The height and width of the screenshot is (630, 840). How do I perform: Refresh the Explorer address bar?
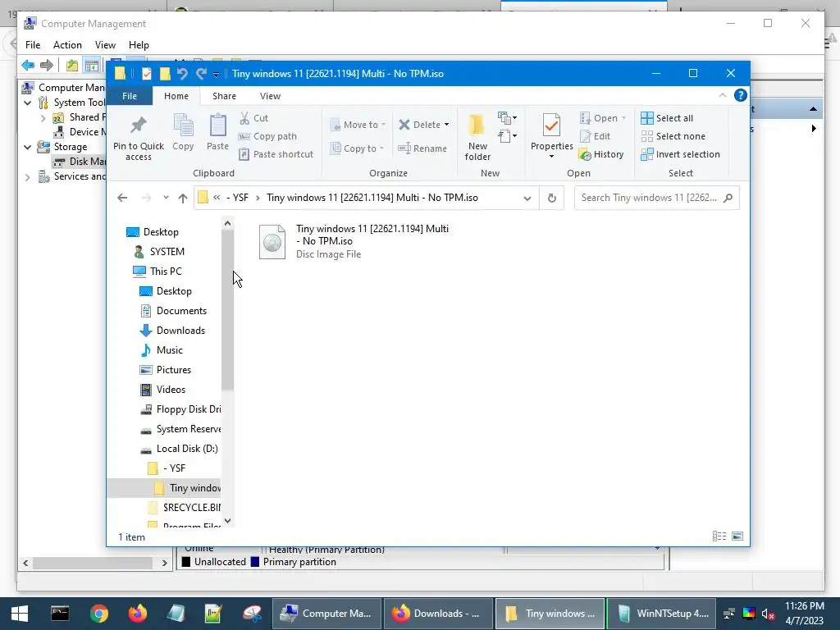click(x=552, y=198)
